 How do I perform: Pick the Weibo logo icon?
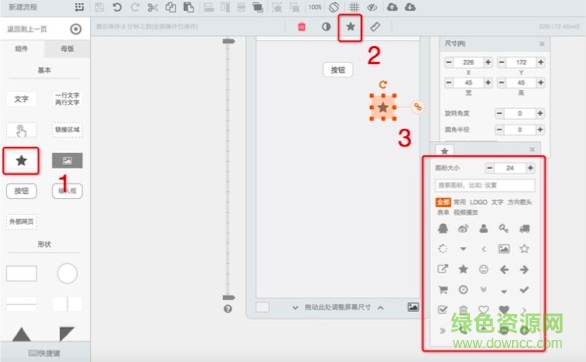coord(463,229)
